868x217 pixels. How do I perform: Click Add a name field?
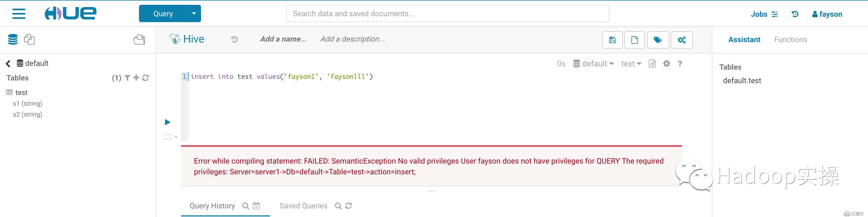point(283,39)
